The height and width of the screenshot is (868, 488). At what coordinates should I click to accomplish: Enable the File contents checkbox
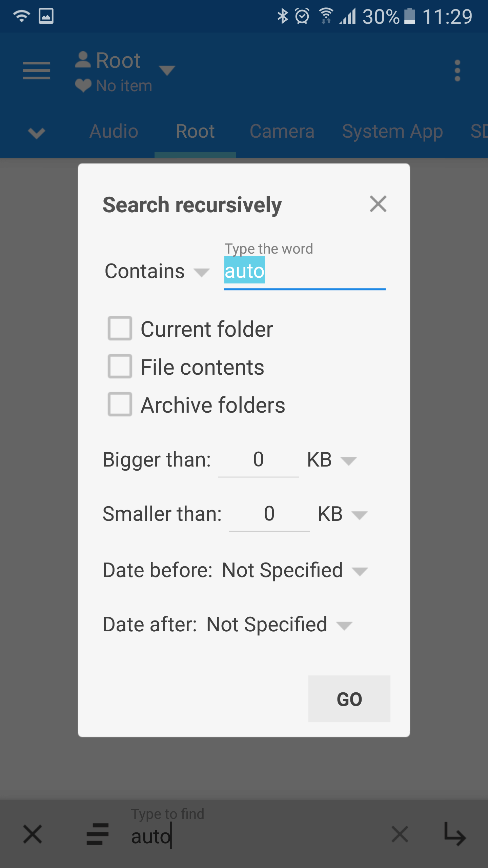pos(120,366)
